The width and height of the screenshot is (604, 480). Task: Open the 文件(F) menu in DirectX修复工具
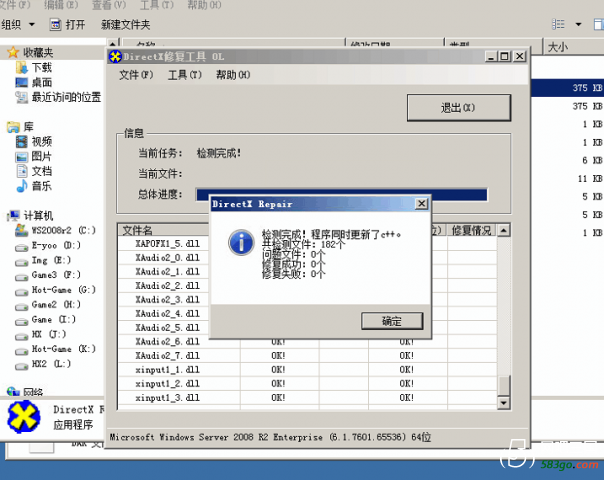136,75
